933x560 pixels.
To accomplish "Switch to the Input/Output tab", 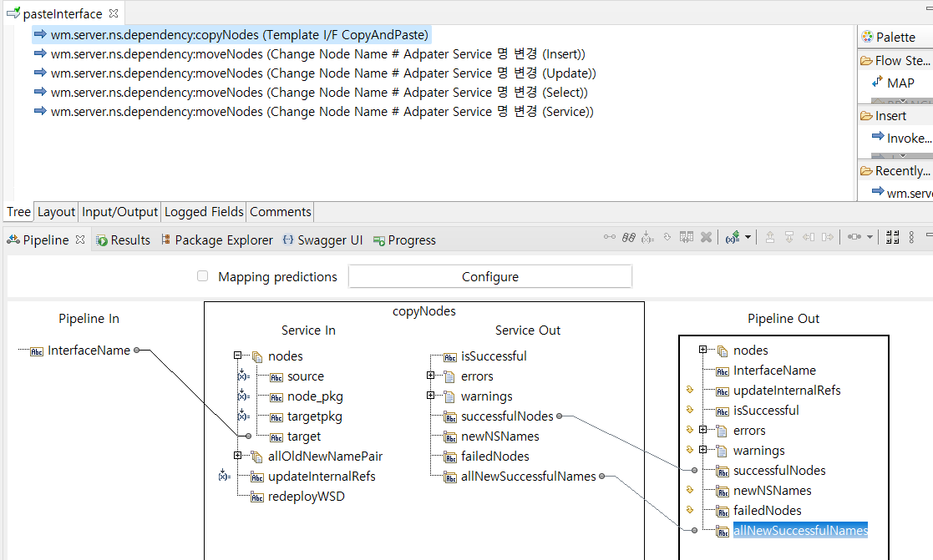I will pyautogui.click(x=119, y=212).
